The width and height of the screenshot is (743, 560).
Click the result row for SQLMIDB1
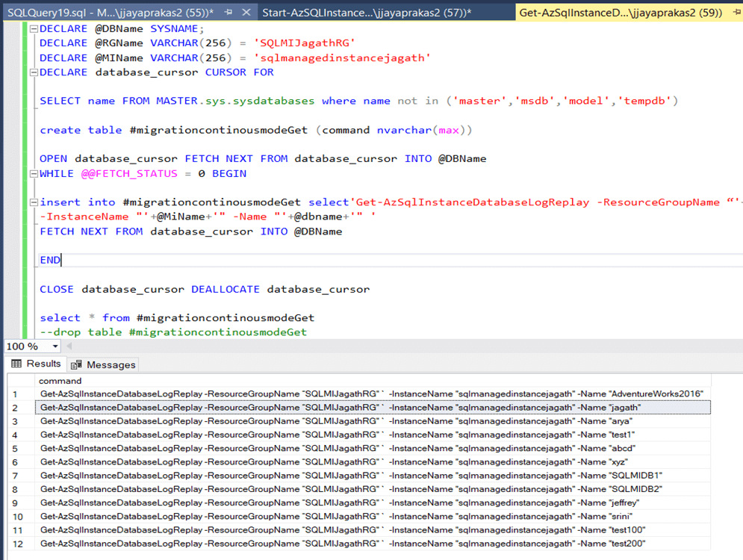click(x=372, y=476)
